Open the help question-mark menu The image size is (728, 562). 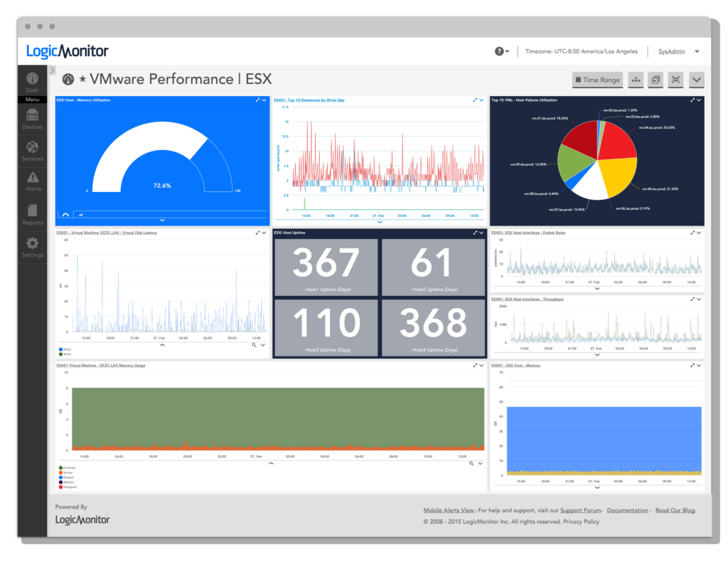pyautogui.click(x=501, y=51)
